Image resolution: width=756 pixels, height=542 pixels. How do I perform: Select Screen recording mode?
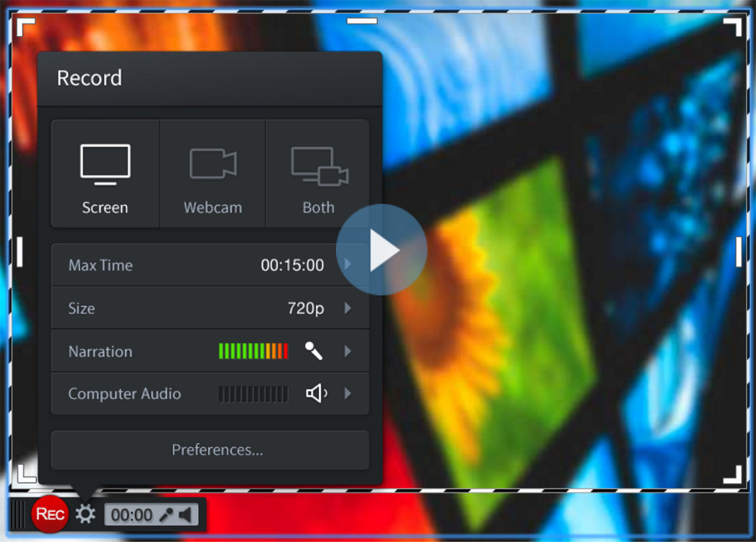105,174
